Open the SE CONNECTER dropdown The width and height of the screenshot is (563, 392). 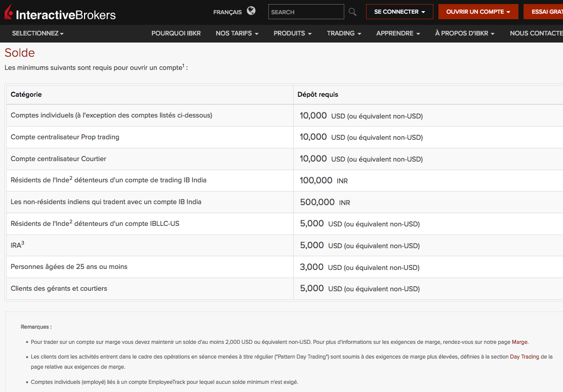(399, 12)
